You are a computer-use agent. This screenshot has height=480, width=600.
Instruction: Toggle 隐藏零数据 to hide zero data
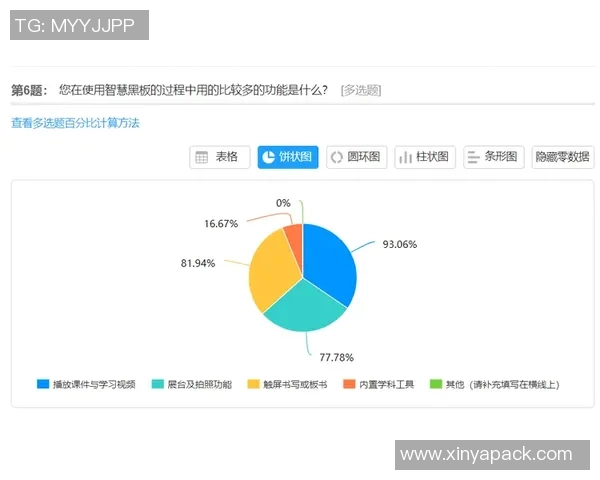click(563, 157)
